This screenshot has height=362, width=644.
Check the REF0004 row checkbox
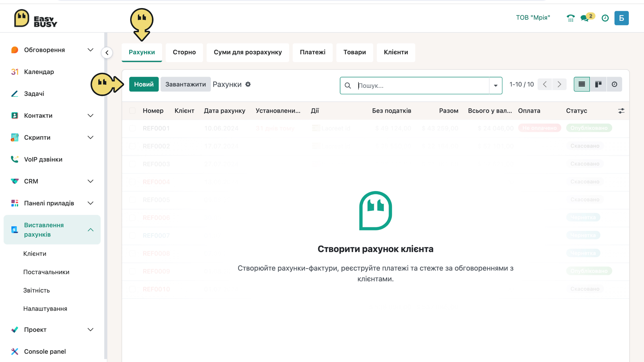[x=132, y=182]
